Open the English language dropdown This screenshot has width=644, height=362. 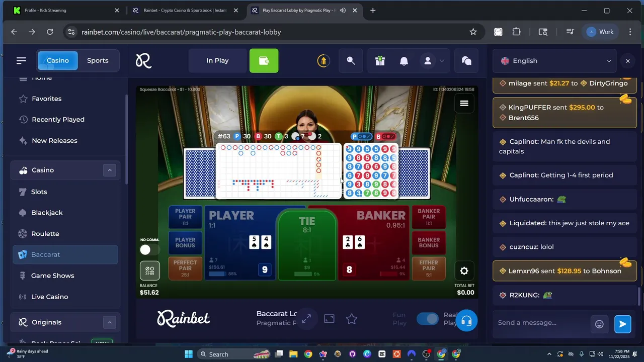(x=555, y=61)
